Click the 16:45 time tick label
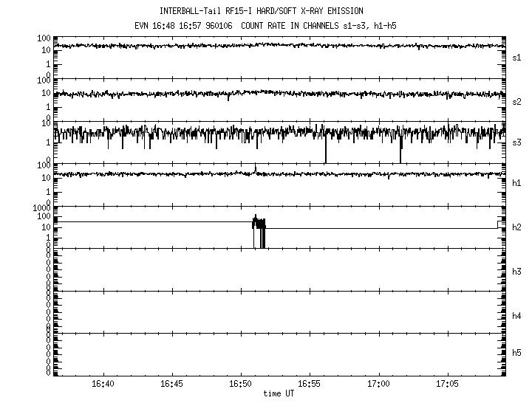Viewport: 532px width, 406px height. 171,385
